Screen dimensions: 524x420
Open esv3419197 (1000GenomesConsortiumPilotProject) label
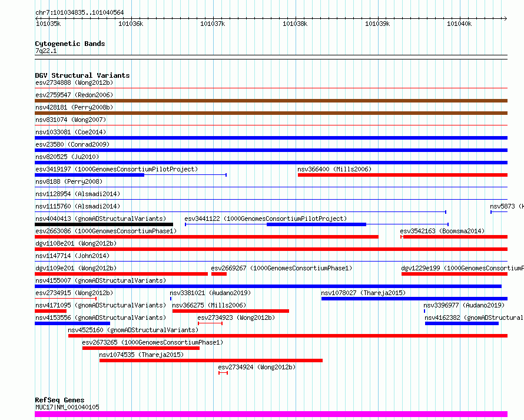[x=117, y=169]
